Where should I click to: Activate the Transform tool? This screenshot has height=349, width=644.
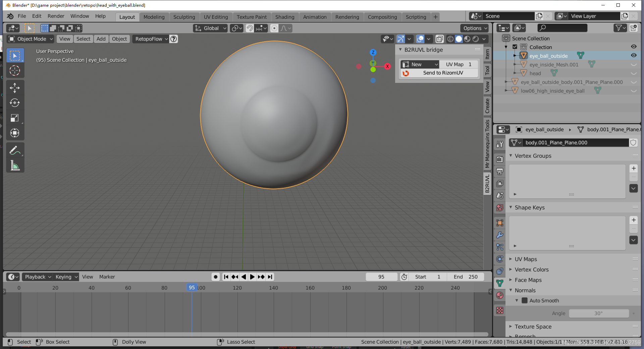[15, 133]
